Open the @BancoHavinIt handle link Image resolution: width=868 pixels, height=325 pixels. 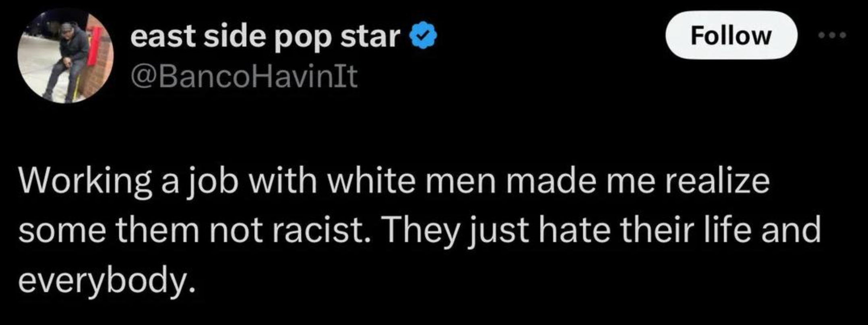(x=244, y=77)
